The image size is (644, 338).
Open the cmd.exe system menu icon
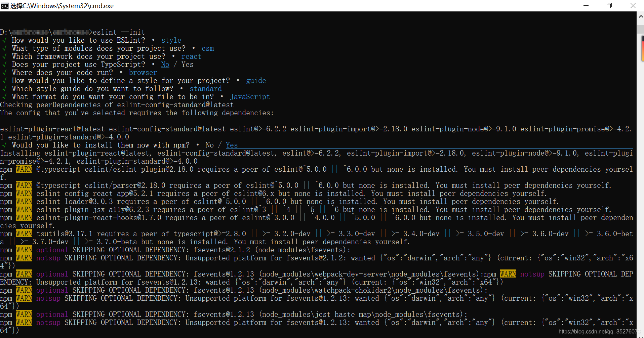(5, 6)
